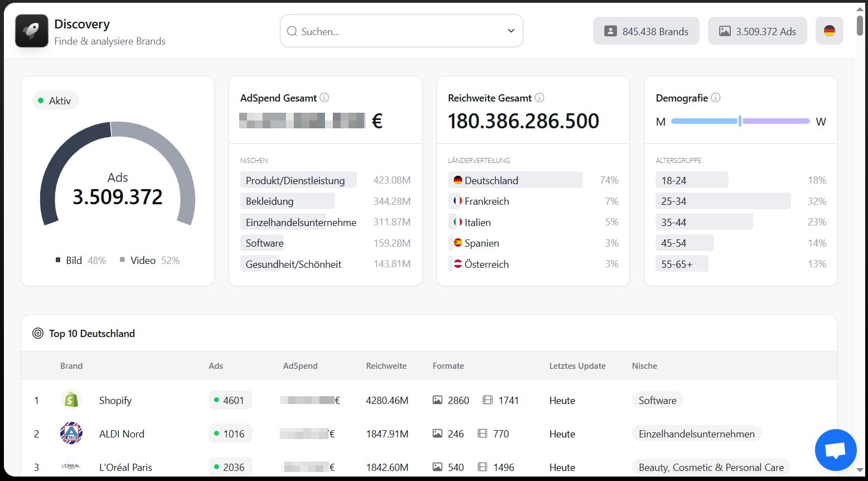Click the Video 52% legend entry
The height and width of the screenshot is (481, 868).
pos(149,261)
